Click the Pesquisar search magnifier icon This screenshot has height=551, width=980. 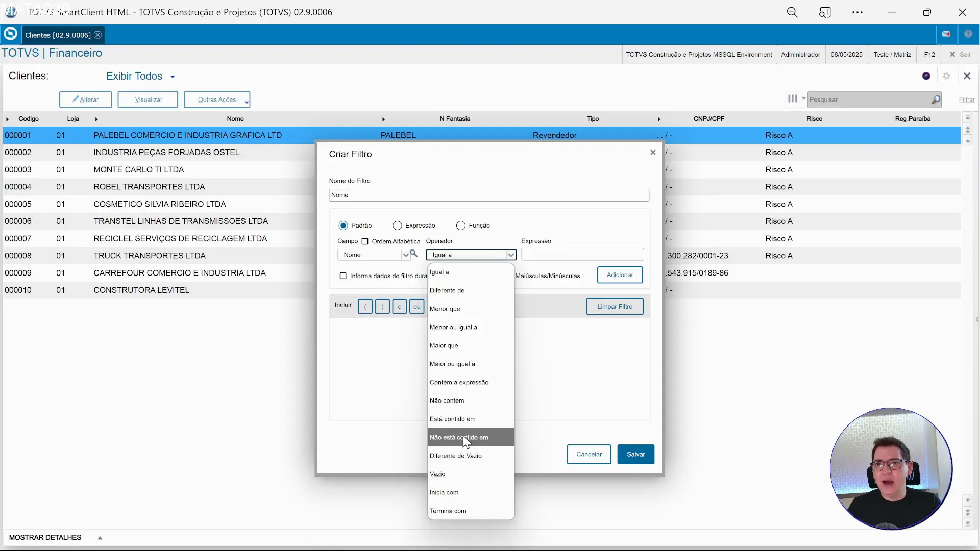point(935,99)
